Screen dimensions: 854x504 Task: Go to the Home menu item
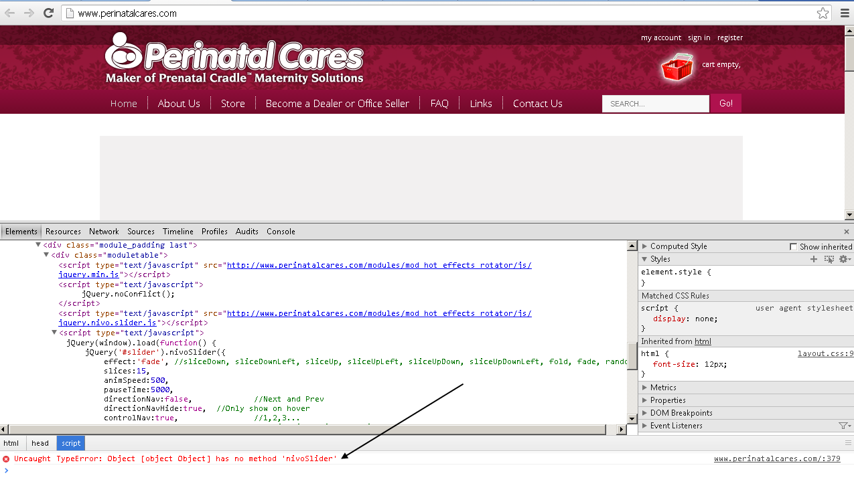pos(124,104)
